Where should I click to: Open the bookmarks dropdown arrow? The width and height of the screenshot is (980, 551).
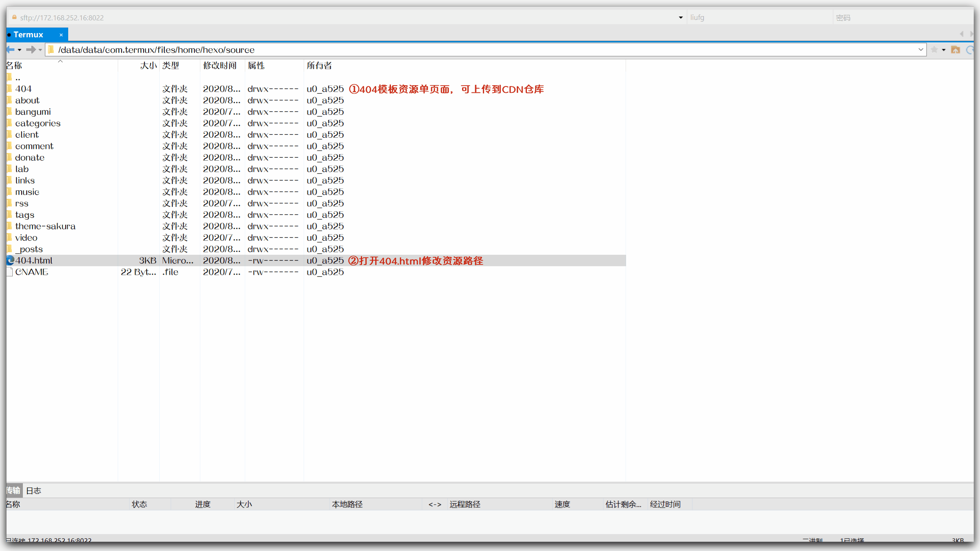pos(944,50)
